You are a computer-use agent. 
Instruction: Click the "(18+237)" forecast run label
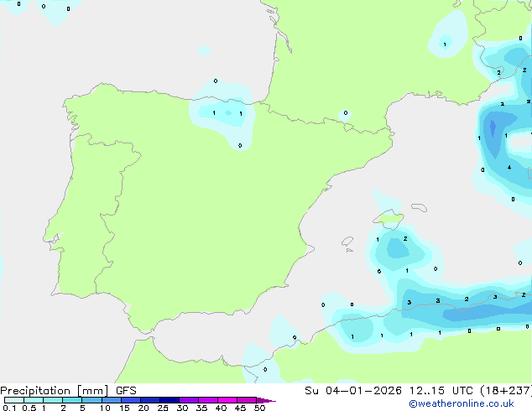pos(506,391)
